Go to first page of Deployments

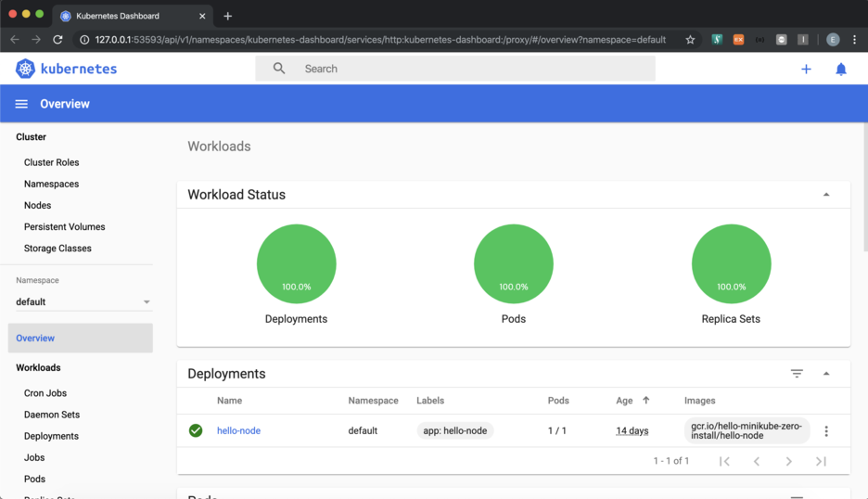click(x=724, y=461)
